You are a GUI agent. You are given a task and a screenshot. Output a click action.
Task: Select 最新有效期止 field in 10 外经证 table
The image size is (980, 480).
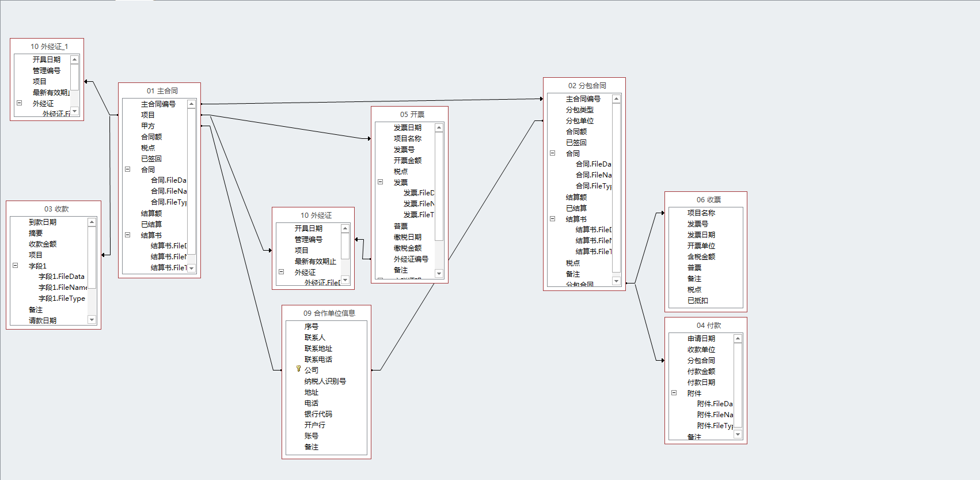316,261
